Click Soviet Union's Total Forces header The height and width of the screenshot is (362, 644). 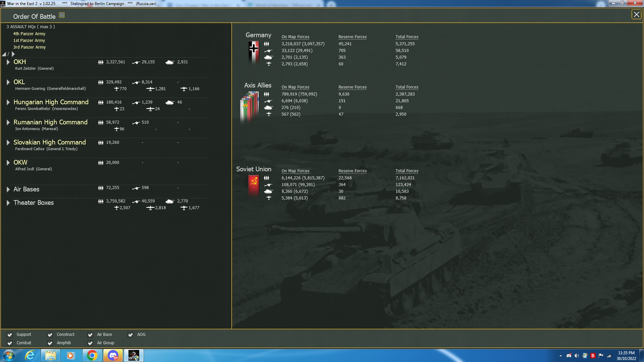(x=407, y=171)
